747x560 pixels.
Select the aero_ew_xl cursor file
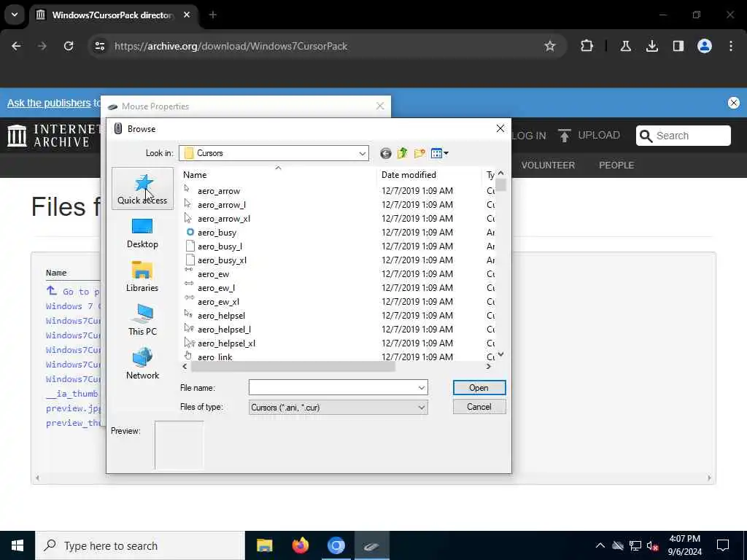click(x=218, y=301)
